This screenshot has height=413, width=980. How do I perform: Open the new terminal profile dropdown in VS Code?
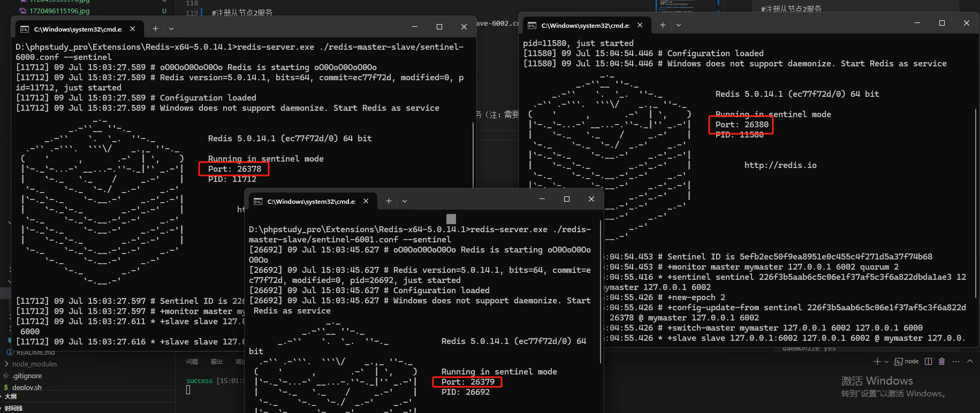coord(886,362)
